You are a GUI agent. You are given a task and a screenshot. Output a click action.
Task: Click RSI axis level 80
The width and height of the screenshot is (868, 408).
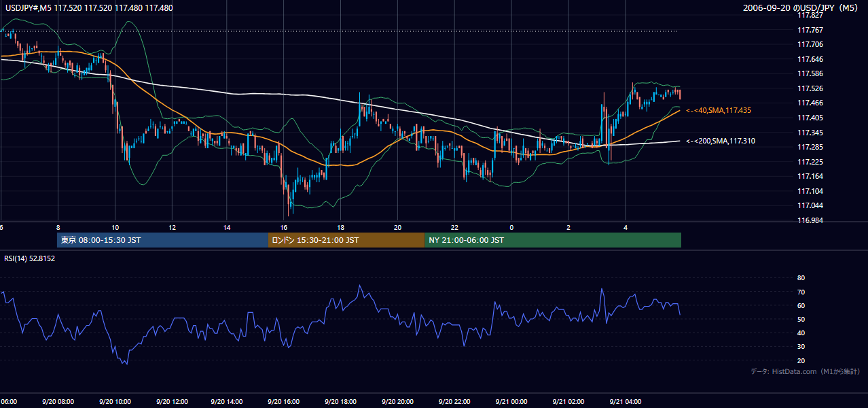tap(801, 278)
